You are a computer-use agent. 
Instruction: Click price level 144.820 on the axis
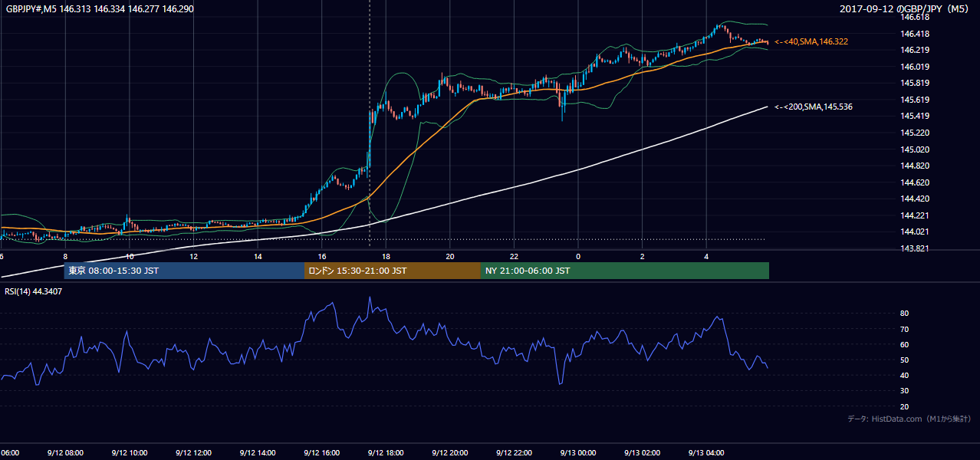[x=916, y=166]
